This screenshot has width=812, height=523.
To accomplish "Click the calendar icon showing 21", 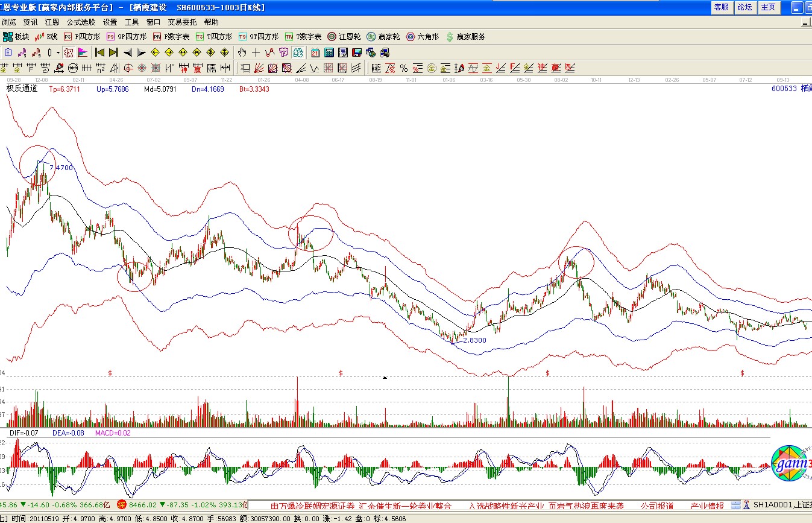I will pos(315,52).
